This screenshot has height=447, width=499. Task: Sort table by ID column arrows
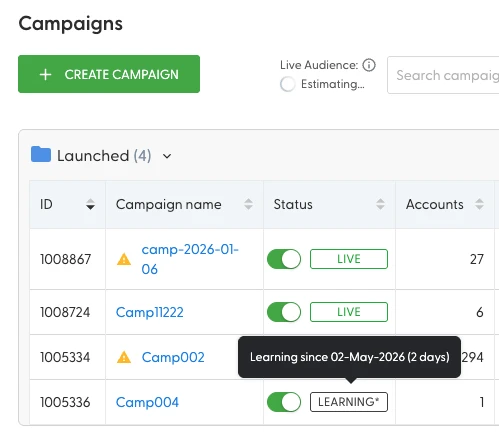point(90,204)
